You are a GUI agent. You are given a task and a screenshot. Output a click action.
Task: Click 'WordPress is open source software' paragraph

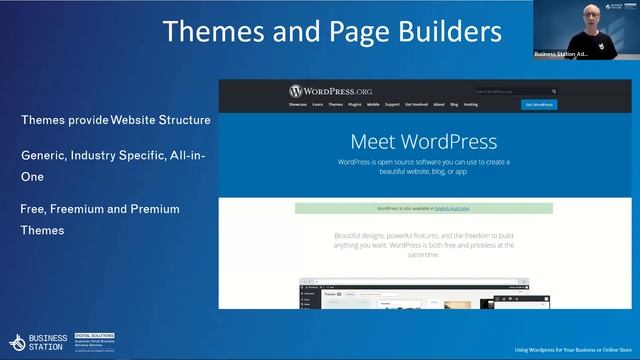click(424, 167)
